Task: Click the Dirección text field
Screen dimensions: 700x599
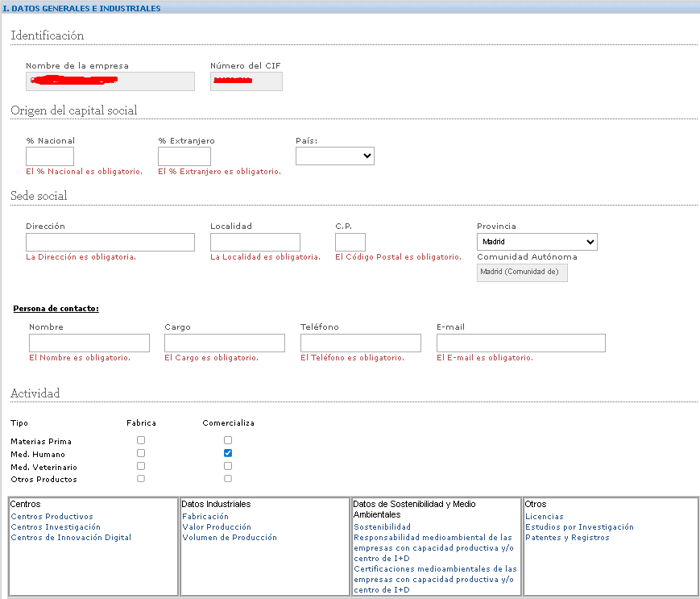Action: click(x=110, y=243)
